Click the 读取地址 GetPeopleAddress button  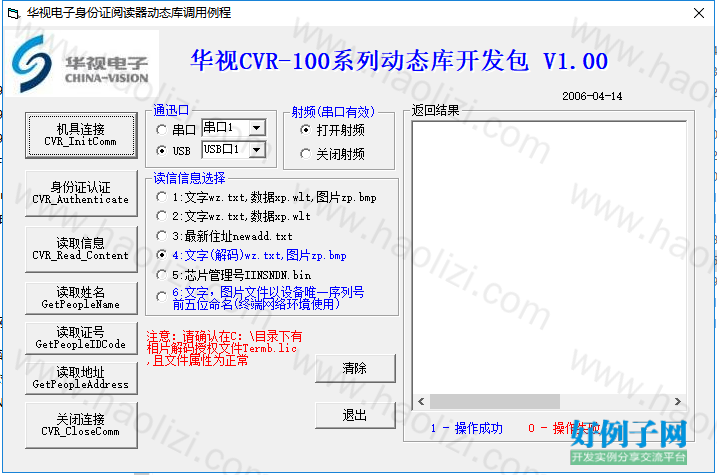[x=81, y=378]
